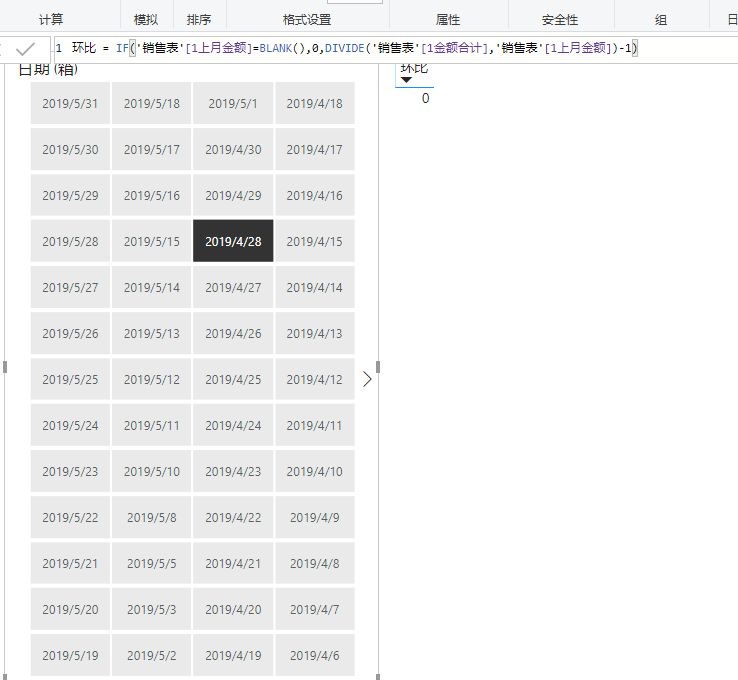Click the 2019/4/25 date tile
738x680 pixels.
pos(233,379)
